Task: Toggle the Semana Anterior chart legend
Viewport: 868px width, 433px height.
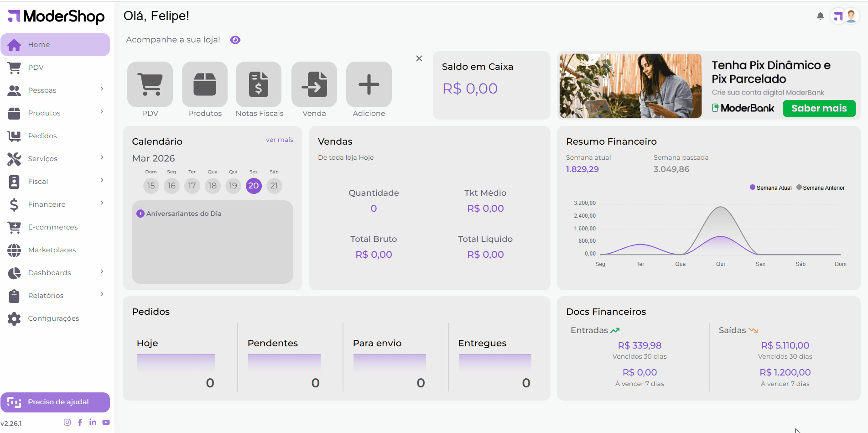Action: [821, 188]
